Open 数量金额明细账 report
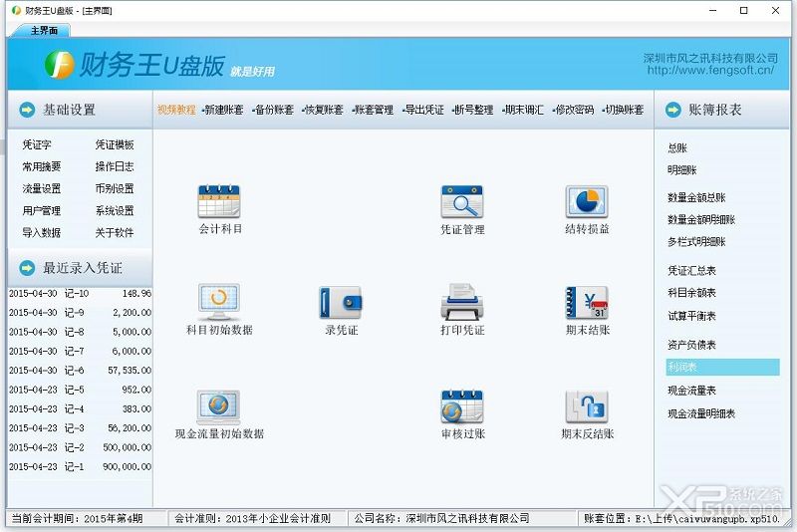797x532 pixels. point(701,220)
